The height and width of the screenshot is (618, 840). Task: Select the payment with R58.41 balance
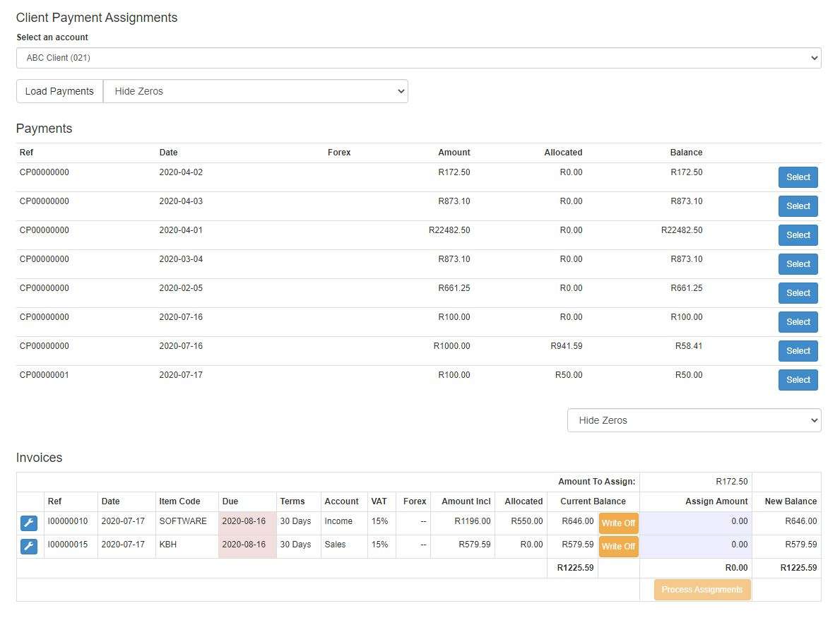798,351
